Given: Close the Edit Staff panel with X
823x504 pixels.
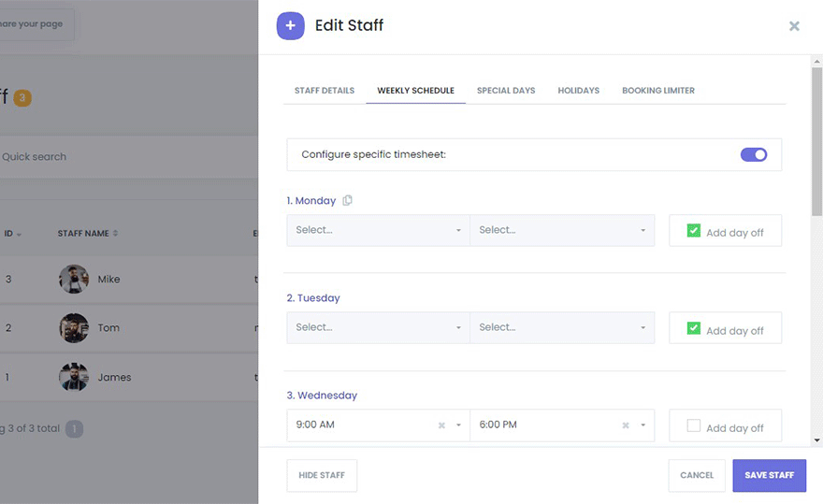Looking at the screenshot, I should 794,26.
